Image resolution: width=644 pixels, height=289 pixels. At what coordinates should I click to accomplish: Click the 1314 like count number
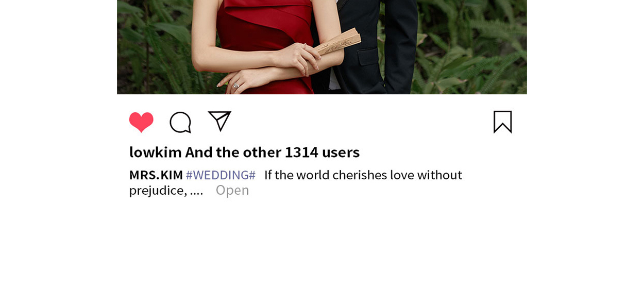(301, 152)
